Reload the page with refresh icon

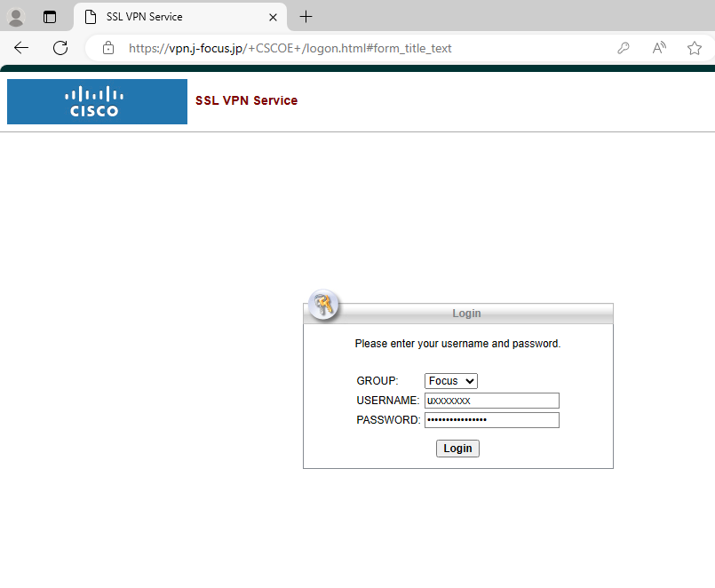coord(60,48)
